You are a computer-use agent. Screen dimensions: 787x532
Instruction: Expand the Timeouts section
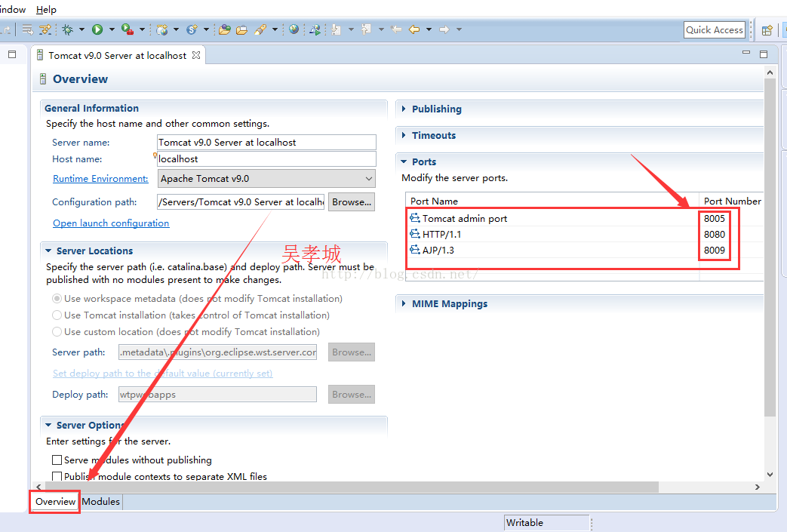pos(404,136)
